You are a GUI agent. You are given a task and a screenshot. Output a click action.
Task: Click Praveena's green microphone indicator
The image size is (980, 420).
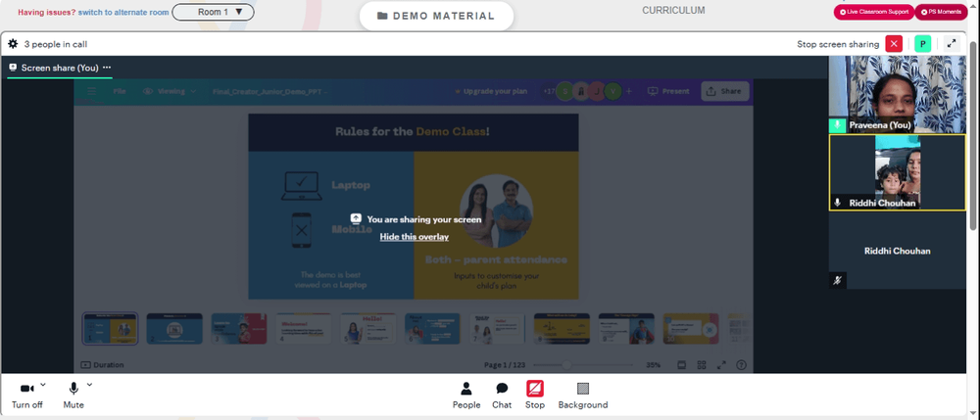pyautogui.click(x=838, y=125)
